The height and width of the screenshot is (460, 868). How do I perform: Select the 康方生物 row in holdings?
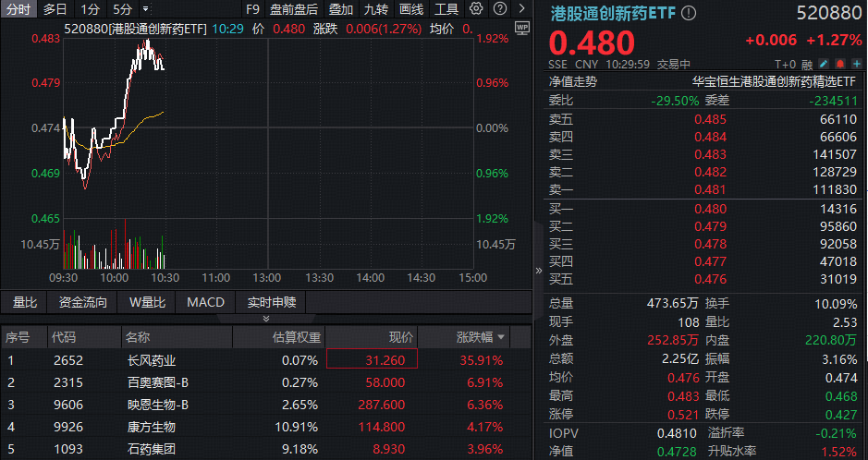(x=151, y=428)
